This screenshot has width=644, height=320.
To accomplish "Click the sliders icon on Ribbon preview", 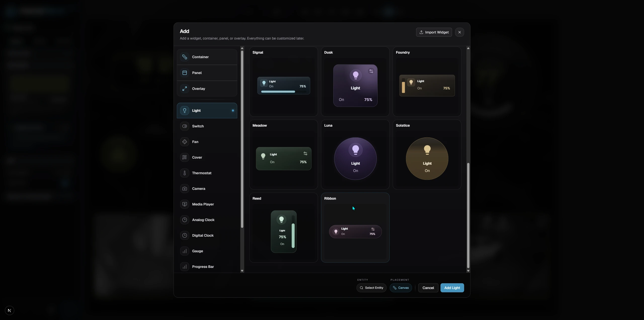I will [373, 229].
